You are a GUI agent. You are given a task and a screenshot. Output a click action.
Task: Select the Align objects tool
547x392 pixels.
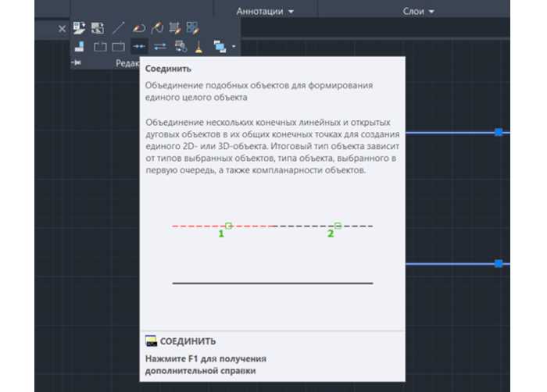pyautogui.click(x=79, y=46)
